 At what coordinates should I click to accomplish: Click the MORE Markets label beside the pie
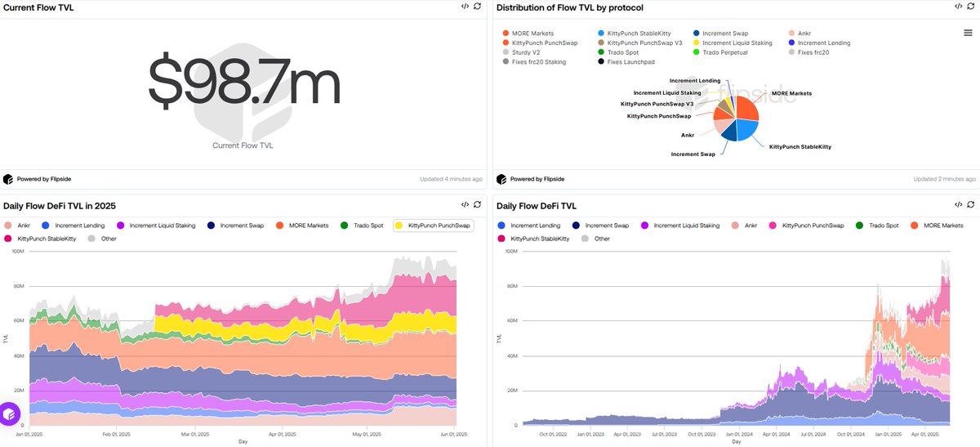(x=792, y=94)
